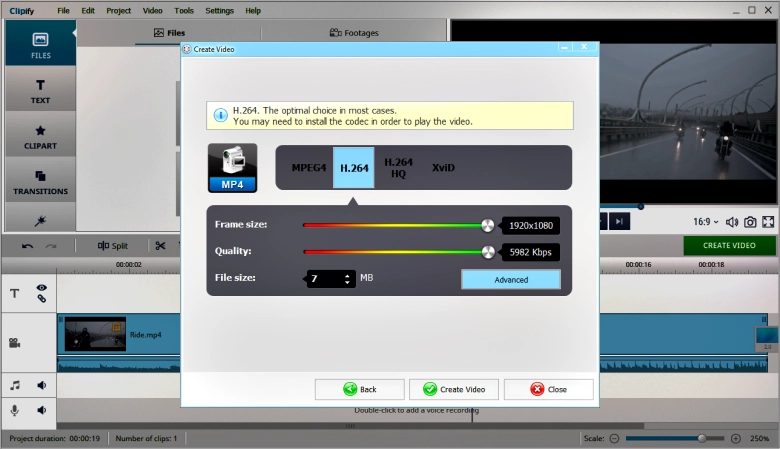This screenshot has height=449, width=780.
Task: Close the Create Video dialog with X
Action: 584,47
